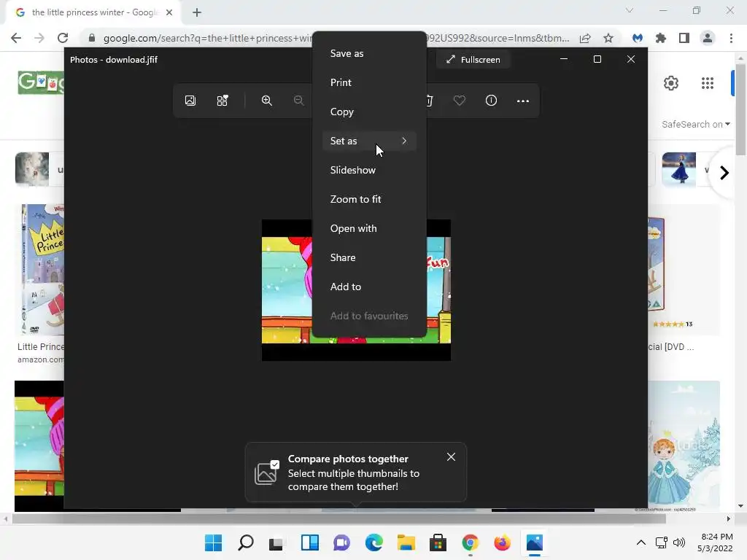Open the Chrome profile avatar
The height and width of the screenshot is (560, 747).
point(708,38)
